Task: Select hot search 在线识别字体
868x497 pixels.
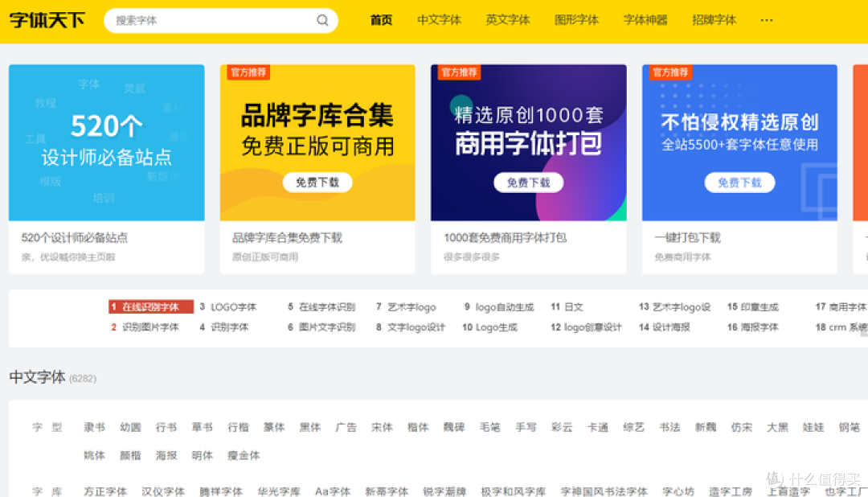Action: point(150,307)
